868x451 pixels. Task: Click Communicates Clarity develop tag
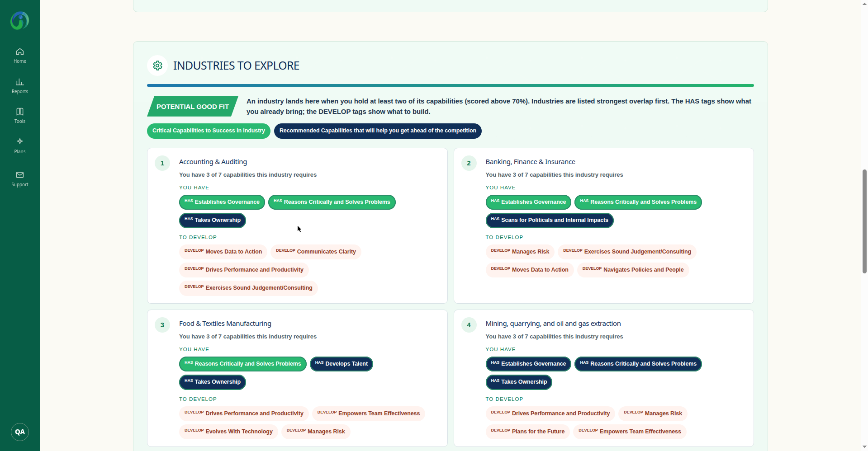pyautogui.click(x=316, y=252)
